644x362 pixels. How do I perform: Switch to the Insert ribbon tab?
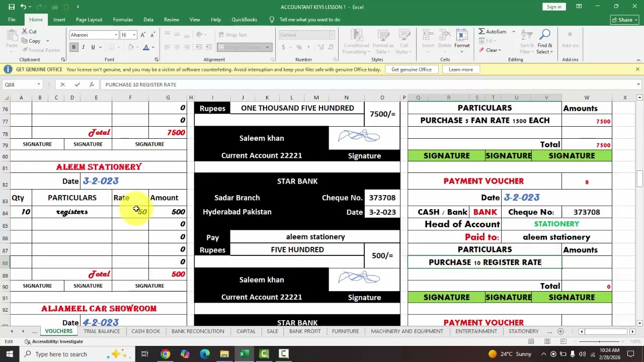(x=59, y=20)
